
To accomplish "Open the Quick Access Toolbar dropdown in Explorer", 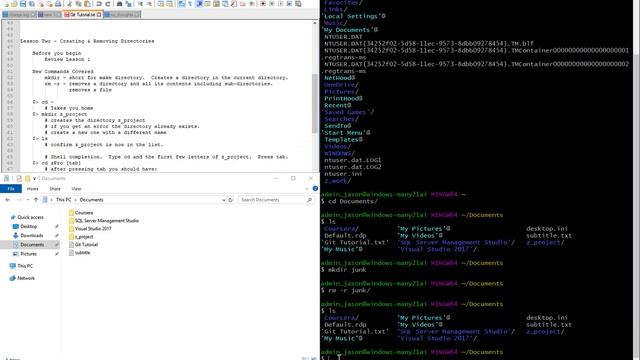I will (x=34, y=178).
